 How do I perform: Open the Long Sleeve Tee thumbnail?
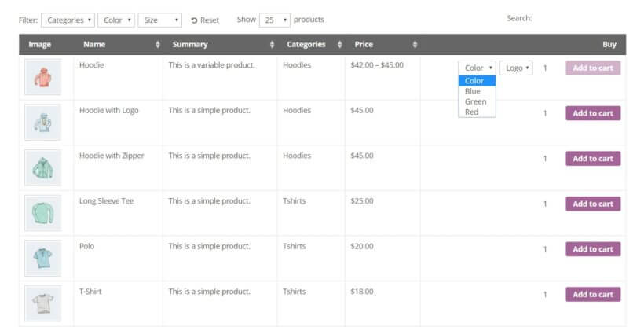click(42, 213)
